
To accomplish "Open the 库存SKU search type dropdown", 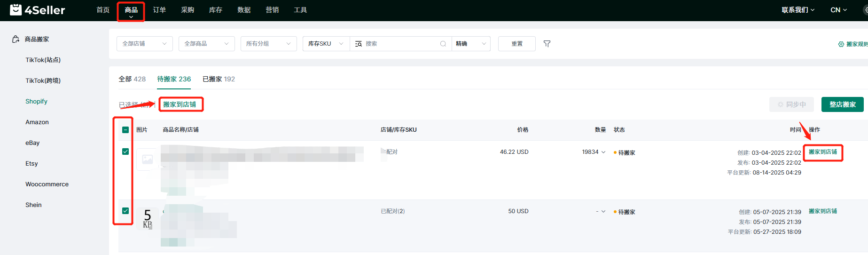I will click(326, 44).
